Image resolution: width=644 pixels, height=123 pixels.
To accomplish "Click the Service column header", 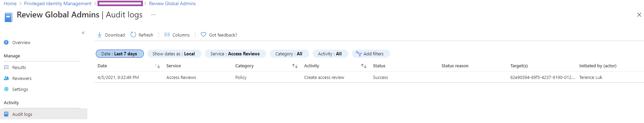I will pyautogui.click(x=174, y=66).
